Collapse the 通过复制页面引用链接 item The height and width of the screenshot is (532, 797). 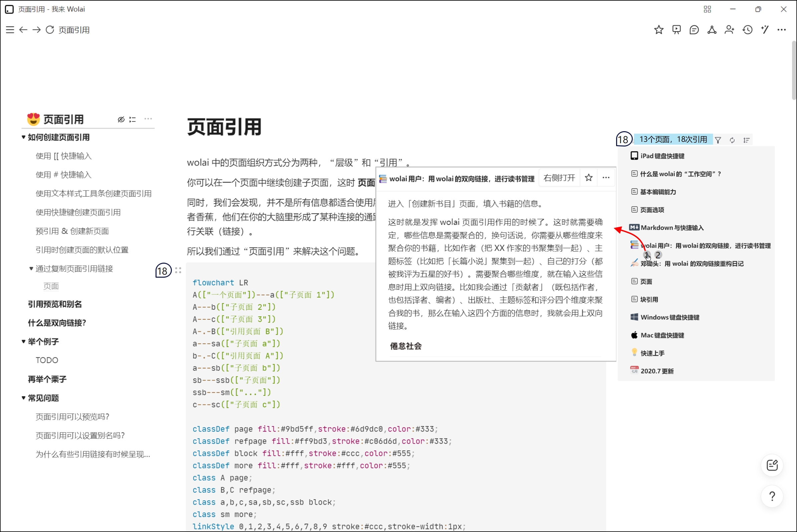[31, 268]
